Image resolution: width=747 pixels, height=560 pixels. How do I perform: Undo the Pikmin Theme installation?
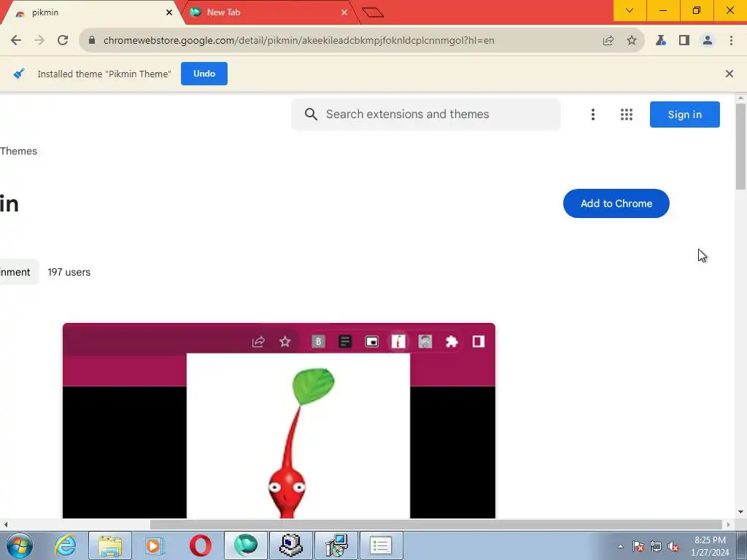204,74
